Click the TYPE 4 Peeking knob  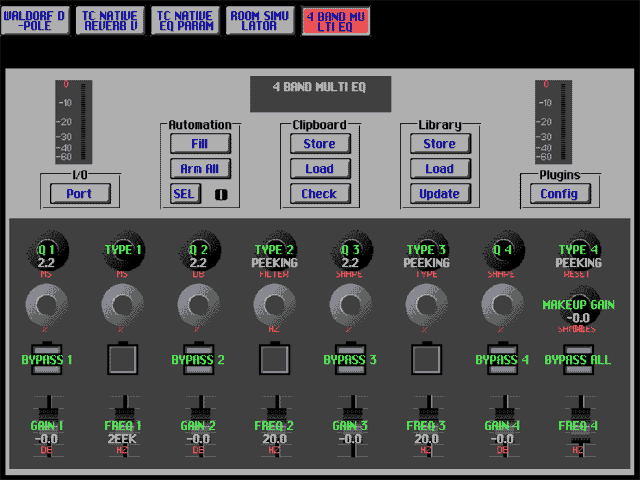coord(578,251)
